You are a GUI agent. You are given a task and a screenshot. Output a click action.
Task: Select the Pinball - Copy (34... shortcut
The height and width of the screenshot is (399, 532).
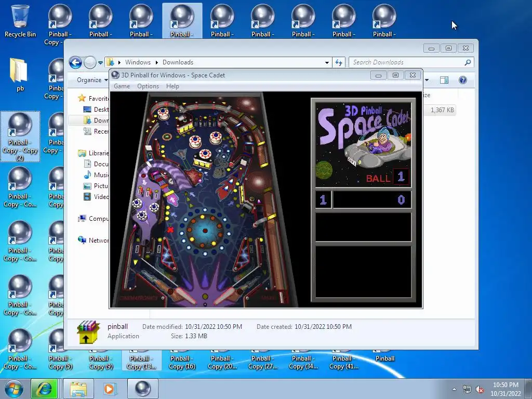pos(303,362)
